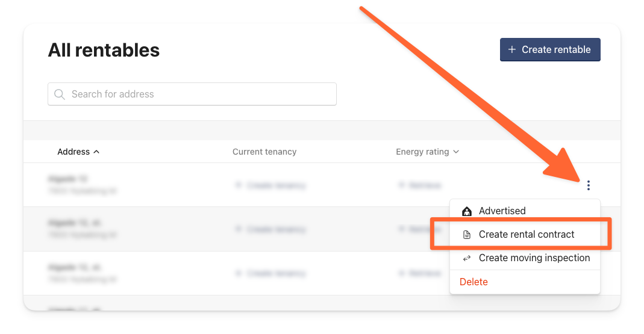Click the plus icon on Create rentable
644x334 pixels.
[x=511, y=49]
